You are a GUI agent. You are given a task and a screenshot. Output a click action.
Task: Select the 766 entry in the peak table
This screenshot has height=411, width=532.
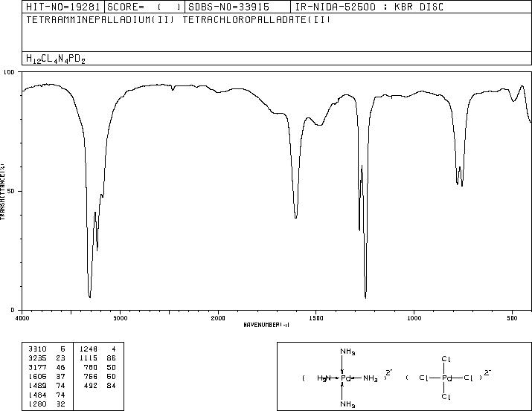pos(91,376)
